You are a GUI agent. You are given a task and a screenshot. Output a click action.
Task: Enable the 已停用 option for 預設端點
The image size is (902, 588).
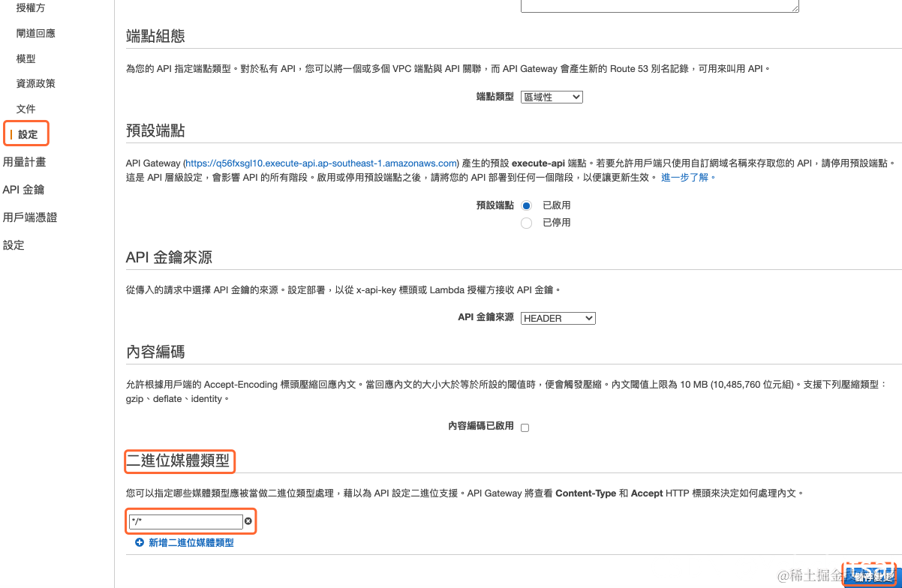tap(526, 221)
